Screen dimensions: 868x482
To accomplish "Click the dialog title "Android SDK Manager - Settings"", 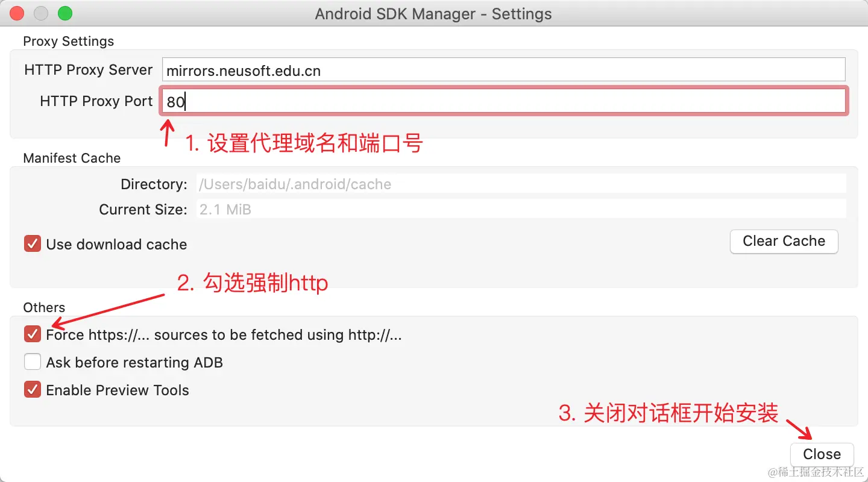I will tap(432, 14).
